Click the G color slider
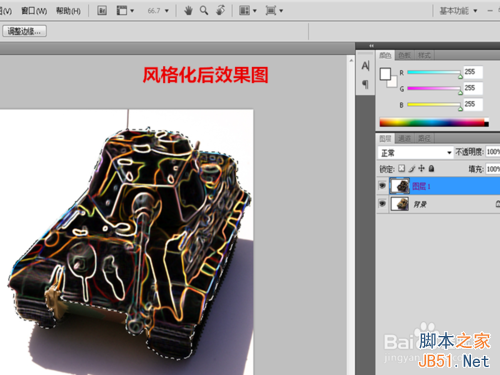The image size is (500, 375). [x=434, y=88]
